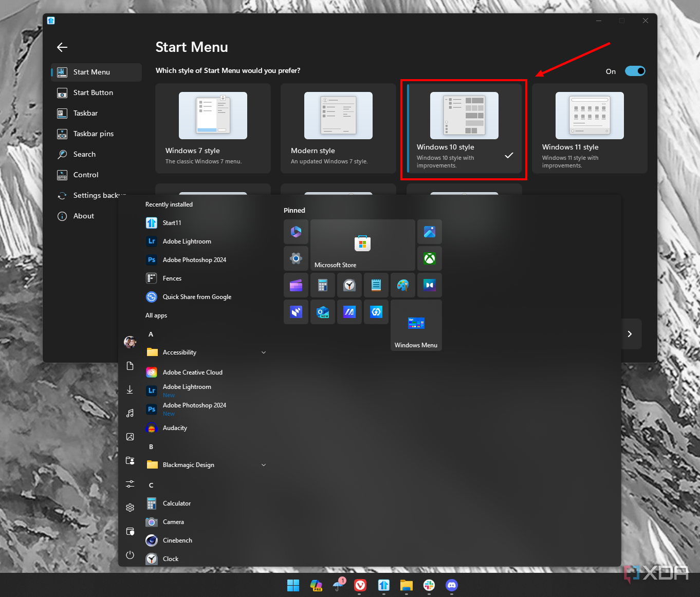Open Camera in the All apps list
The height and width of the screenshot is (597, 700).
tap(207, 522)
